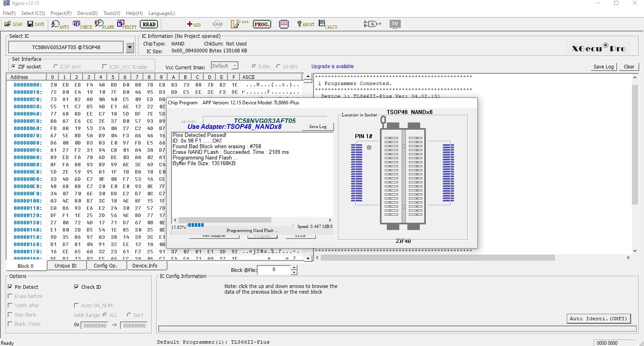Image resolution: width=644 pixels, height=346 pixels.
Task: Click the Upgrade is available link
Action: tap(332, 66)
